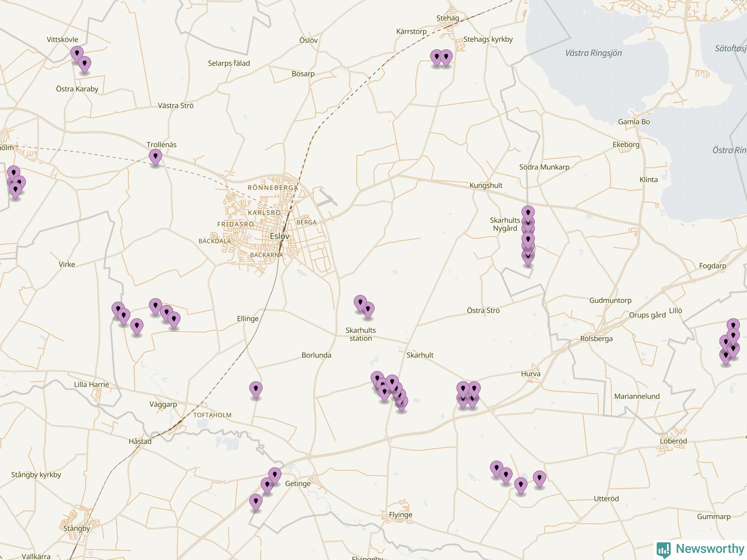Click the Öslöv place label
747x560 pixels.
pyautogui.click(x=308, y=40)
